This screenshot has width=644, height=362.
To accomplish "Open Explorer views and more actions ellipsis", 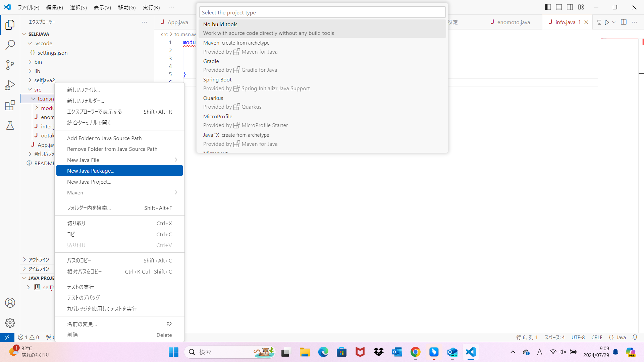I will coord(144,22).
